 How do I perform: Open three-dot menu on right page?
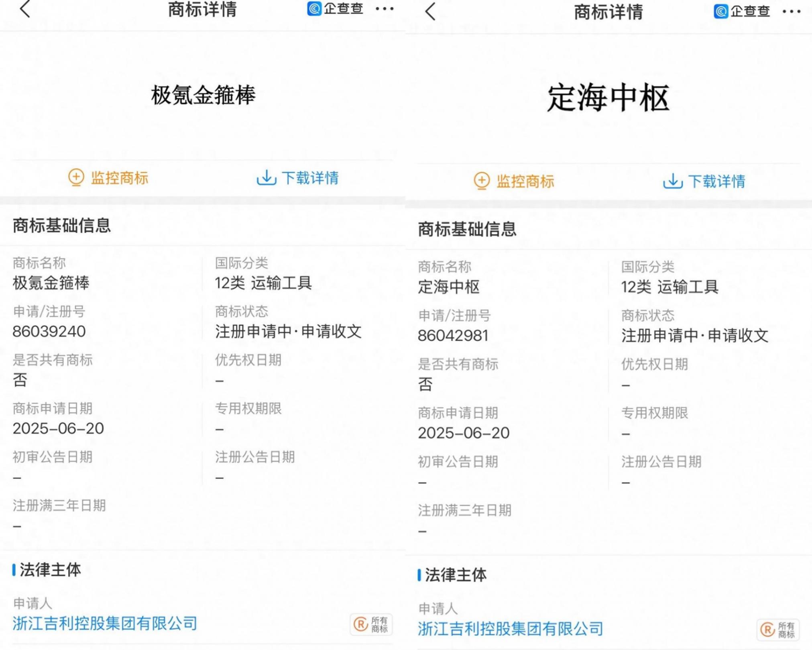(x=791, y=12)
